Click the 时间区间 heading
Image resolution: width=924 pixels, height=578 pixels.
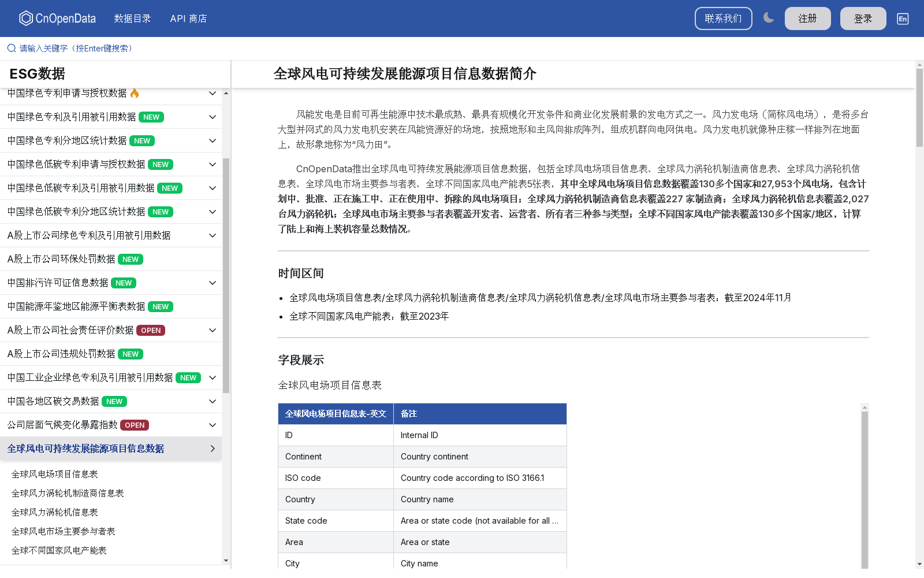(x=301, y=273)
